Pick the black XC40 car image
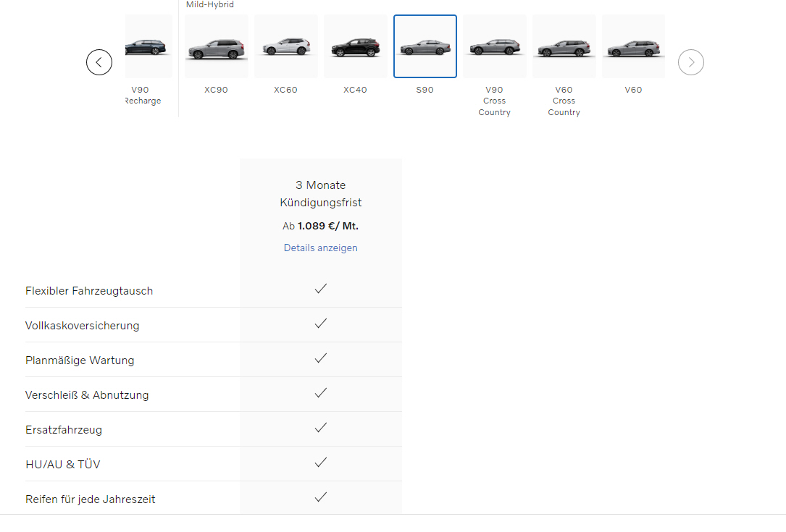 pos(355,47)
